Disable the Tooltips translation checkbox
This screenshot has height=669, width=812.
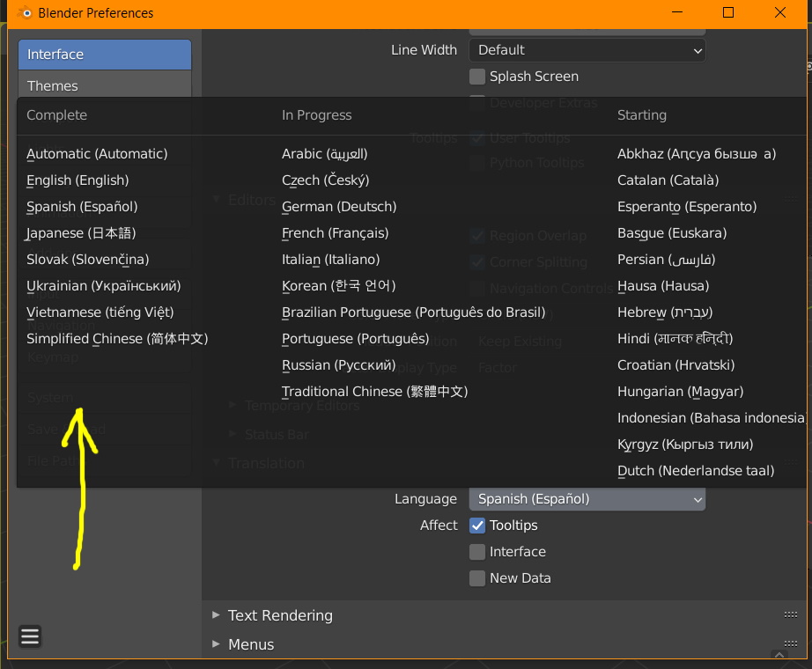(x=477, y=526)
